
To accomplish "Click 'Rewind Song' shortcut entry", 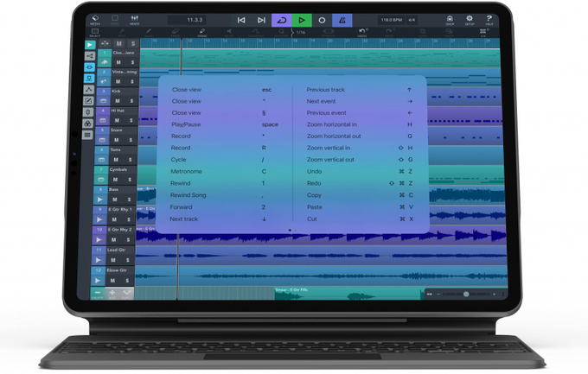I will coord(188,195).
